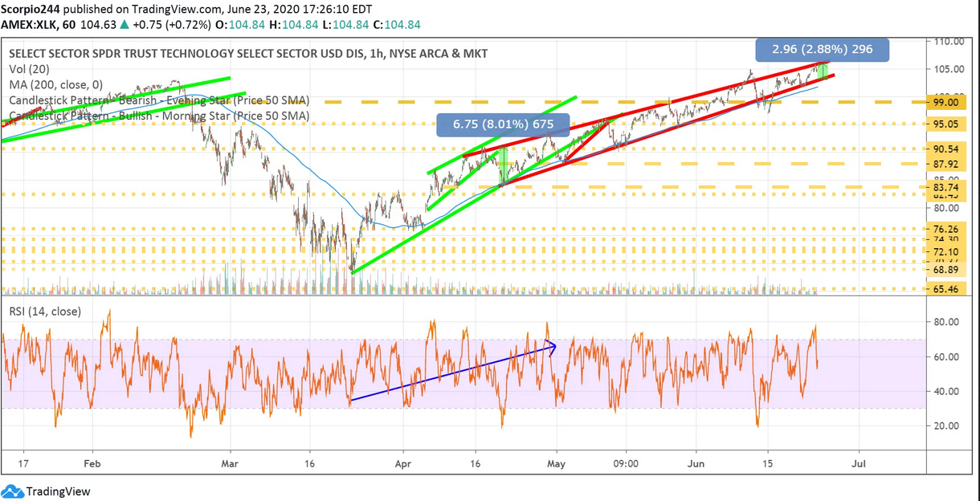This screenshot has height=501, width=980.
Task: Click the 83.74 price level label
Action: point(945,187)
